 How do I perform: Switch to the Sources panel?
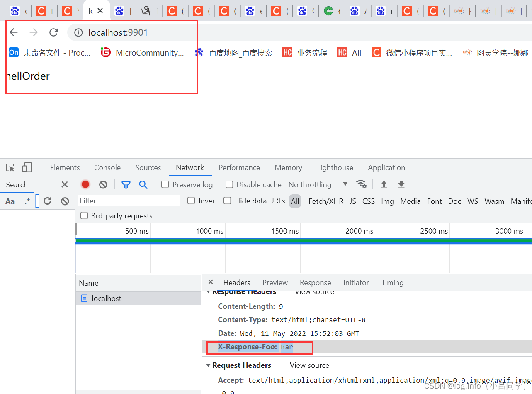[148, 168]
